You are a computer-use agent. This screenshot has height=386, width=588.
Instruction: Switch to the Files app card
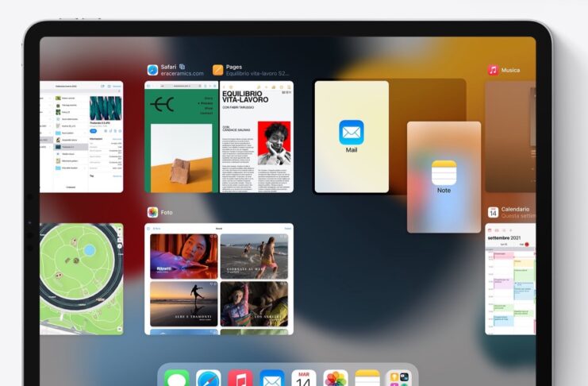pos(82,137)
